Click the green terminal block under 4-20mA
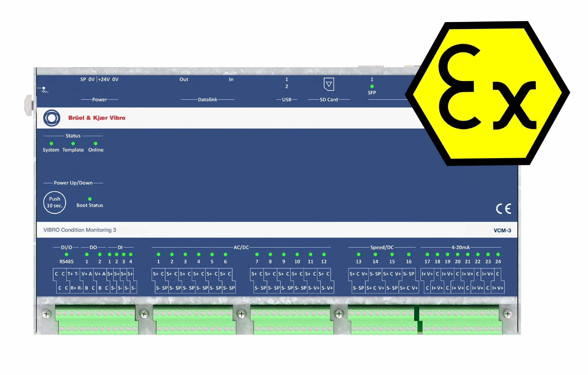 point(461,320)
